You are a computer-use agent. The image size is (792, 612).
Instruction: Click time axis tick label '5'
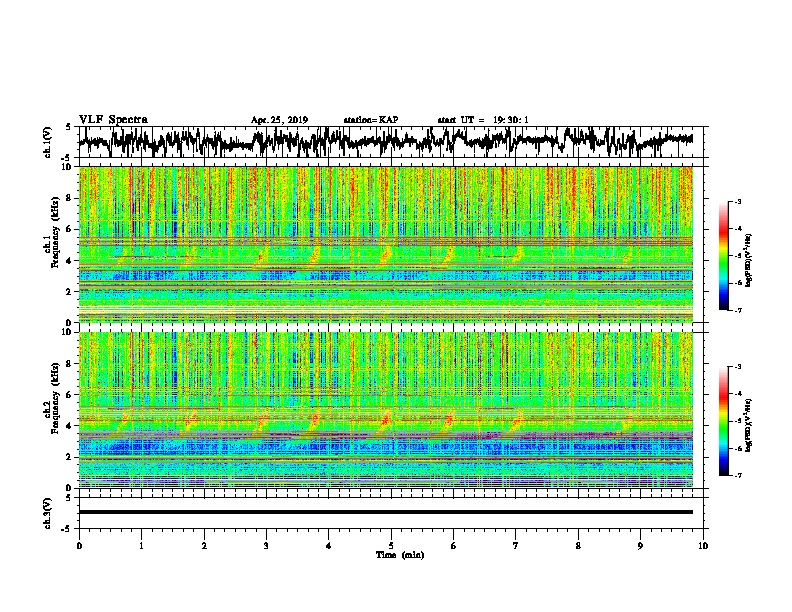[x=391, y=546]
